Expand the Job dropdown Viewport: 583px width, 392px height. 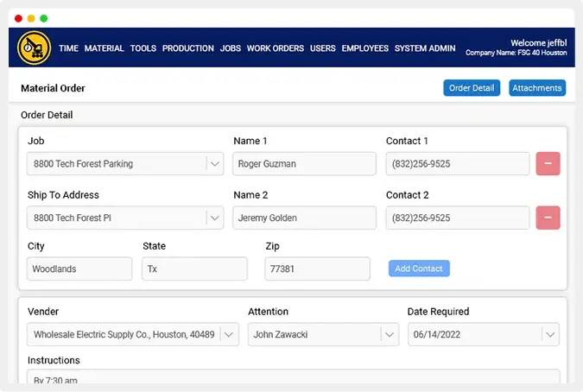point(214,164)
